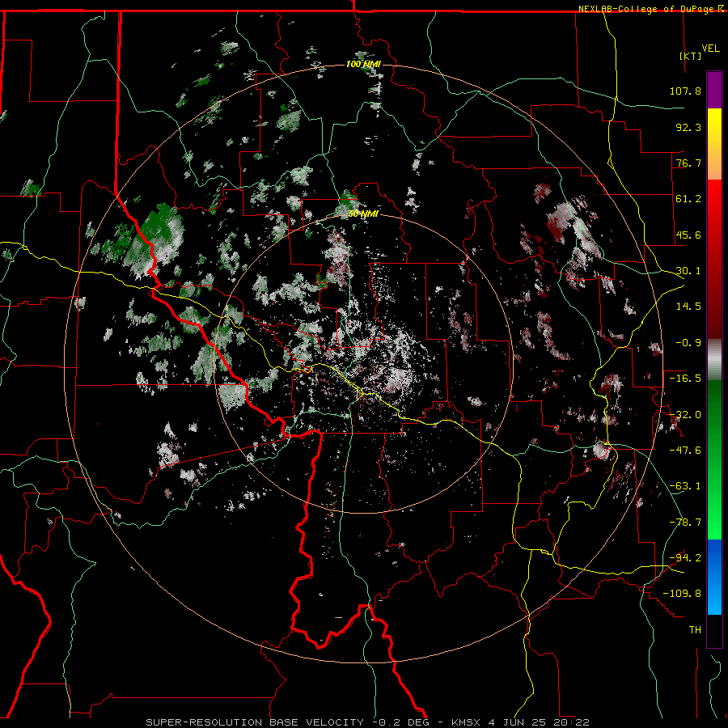728x728 pixels.
Task: Select the 92.3 velocity scale value
Action: click(688, 127)
